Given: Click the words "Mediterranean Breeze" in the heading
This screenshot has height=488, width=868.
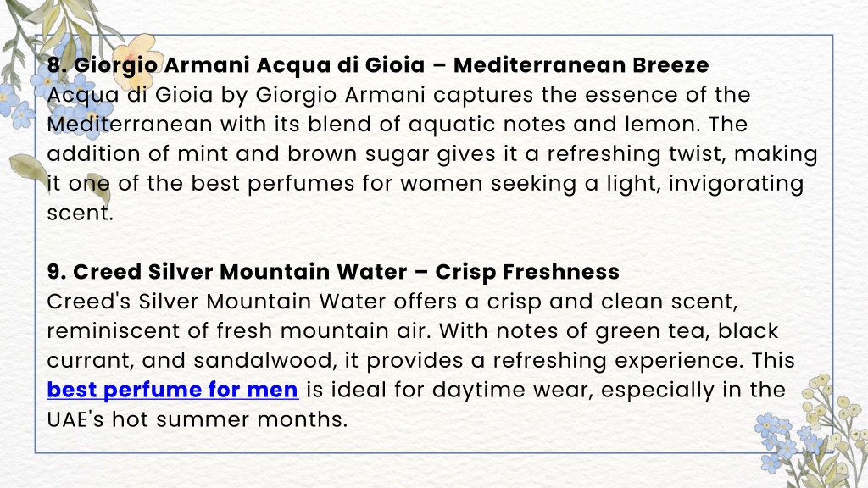Looking at the screenshot, I should click(581, 65).
